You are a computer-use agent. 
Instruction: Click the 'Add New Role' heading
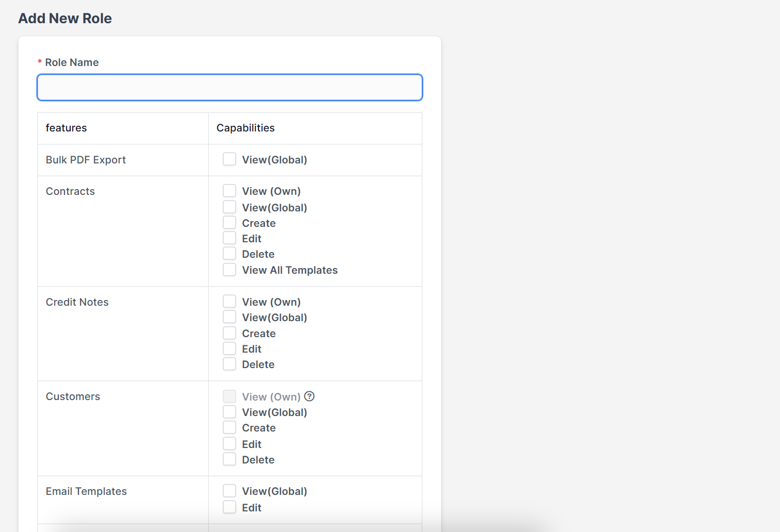tap(65, 18)
